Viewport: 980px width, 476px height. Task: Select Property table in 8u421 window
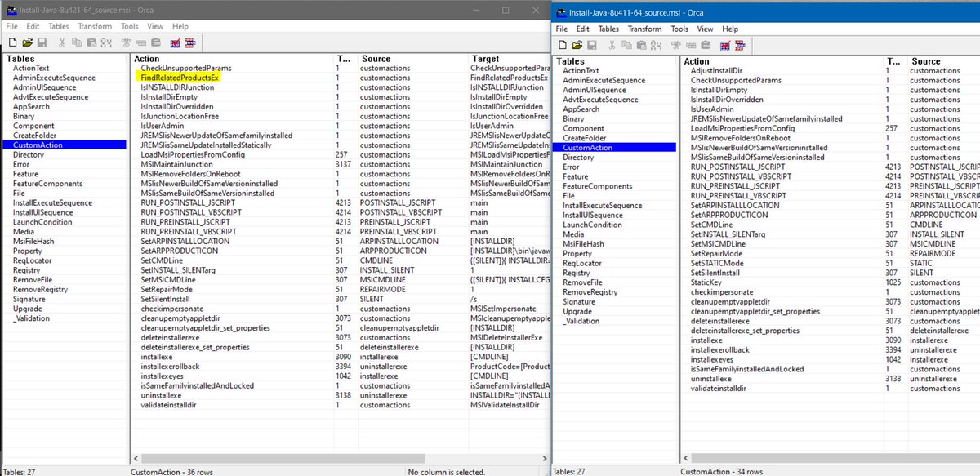click(x=28, y=251)
